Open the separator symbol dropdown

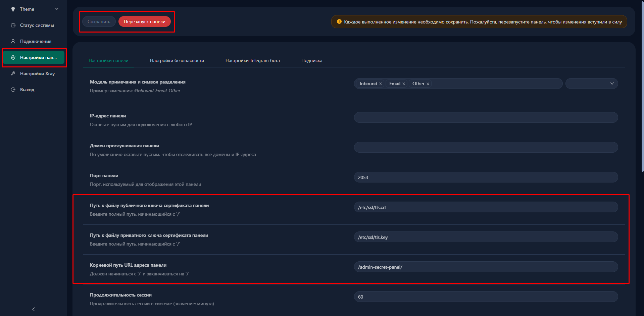(x=591, y=84)
